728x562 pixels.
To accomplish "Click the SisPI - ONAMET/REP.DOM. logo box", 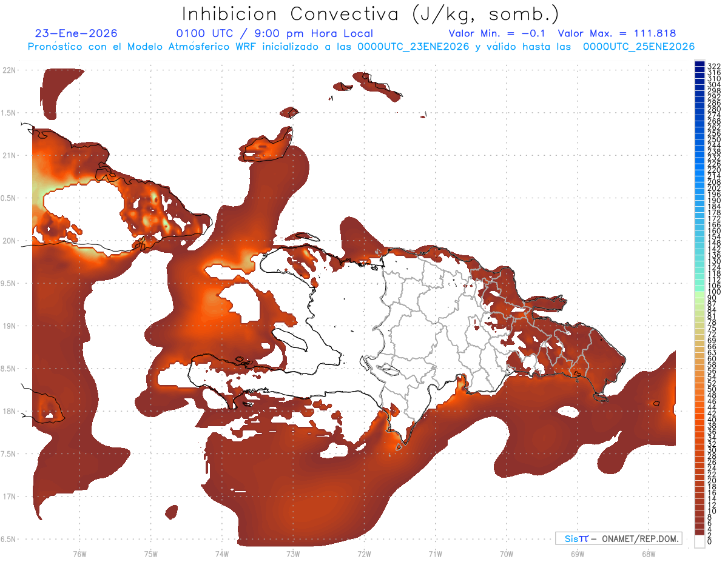I will pyautogui.click(x=618, y=538).
